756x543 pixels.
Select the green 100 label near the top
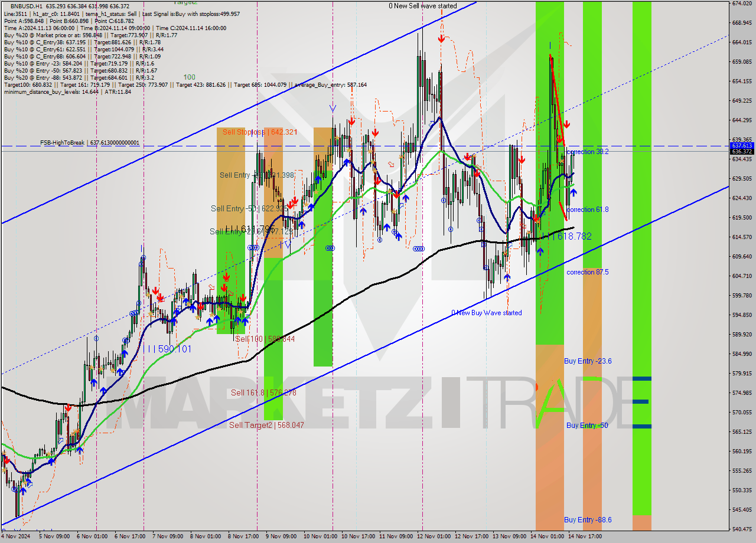[x=189, y=77]
